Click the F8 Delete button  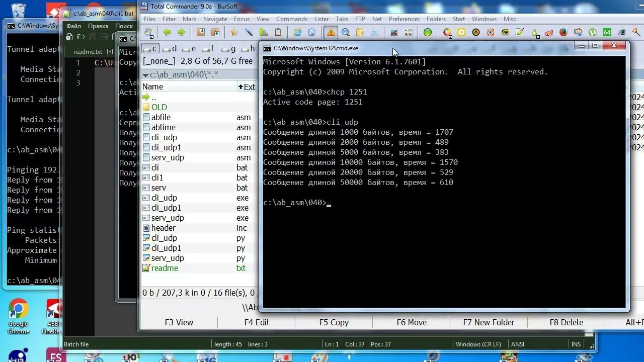point(567,322)
